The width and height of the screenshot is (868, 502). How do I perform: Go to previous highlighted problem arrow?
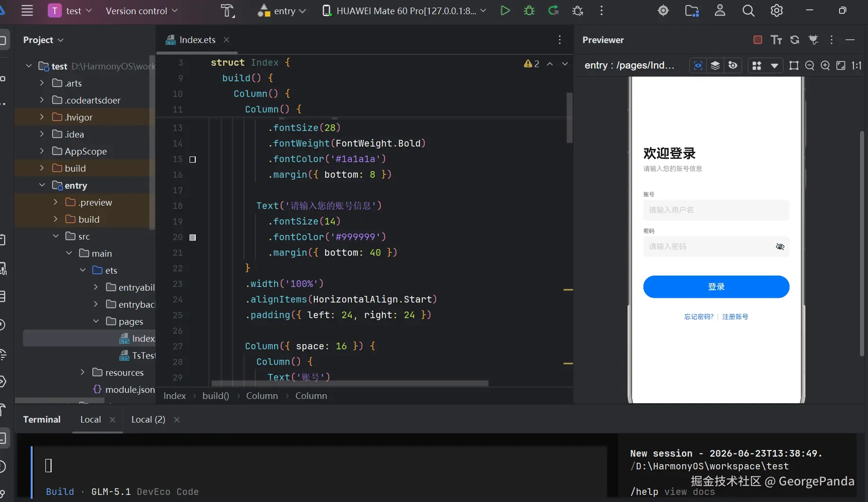tap(550, 63)
